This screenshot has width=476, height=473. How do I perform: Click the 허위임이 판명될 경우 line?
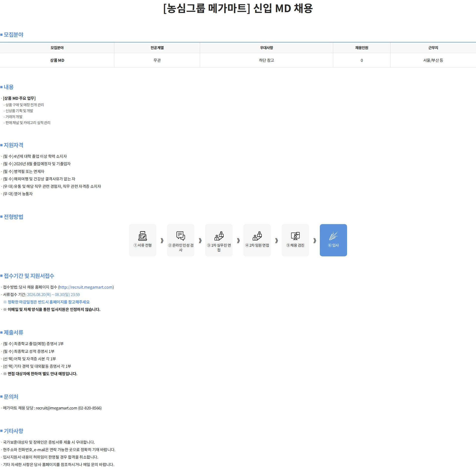[x=51, y=457]
